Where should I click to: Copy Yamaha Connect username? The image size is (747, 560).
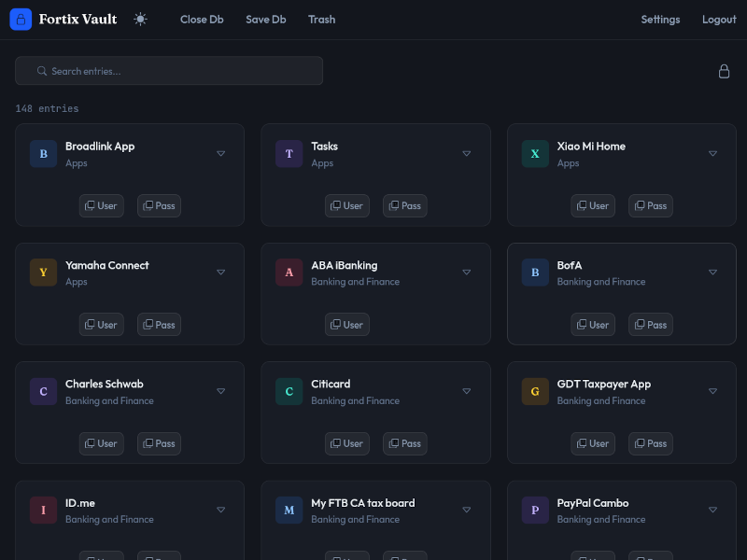[x=101, y=324]
